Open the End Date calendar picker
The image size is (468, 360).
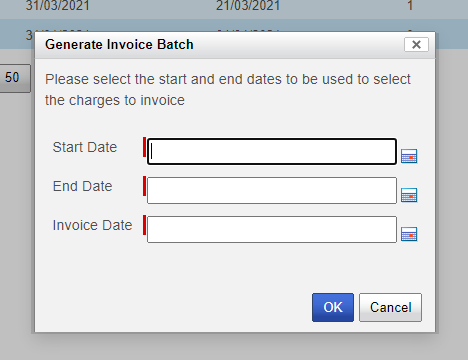tap(409, 195)
